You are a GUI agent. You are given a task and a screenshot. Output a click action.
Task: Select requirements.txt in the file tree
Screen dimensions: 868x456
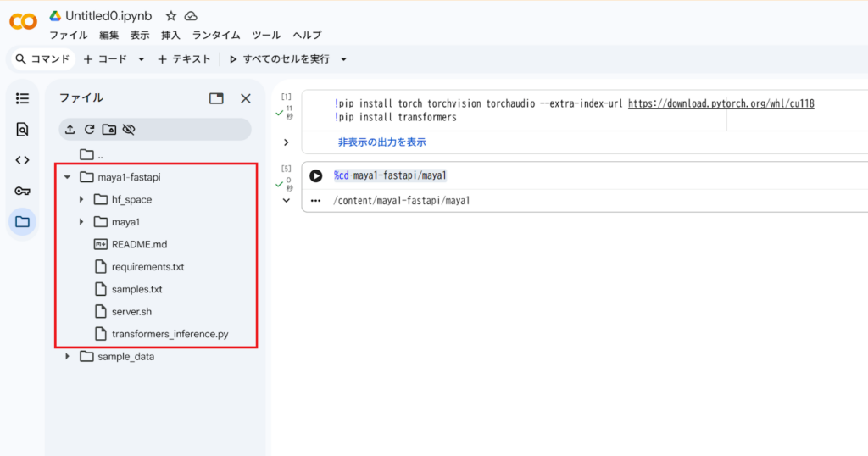pyautogui.click(x=147, y=267)
